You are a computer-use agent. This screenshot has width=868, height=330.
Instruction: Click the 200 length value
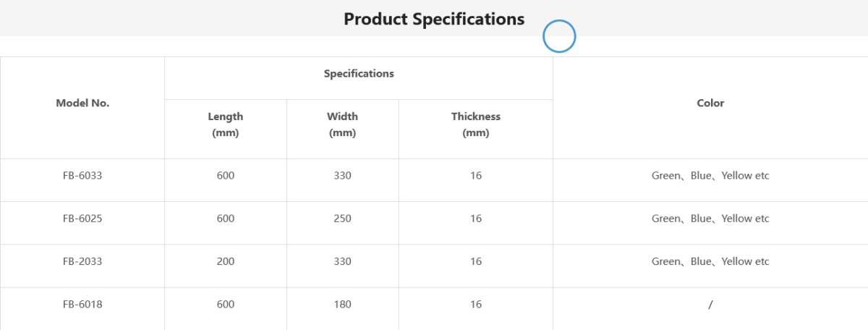[226, 261]
